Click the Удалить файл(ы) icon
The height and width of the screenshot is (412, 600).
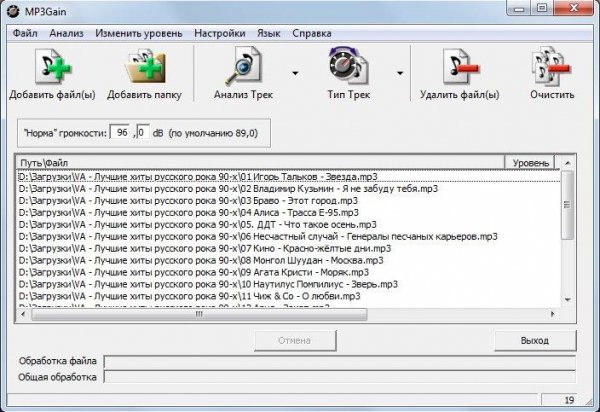(460, 66)
